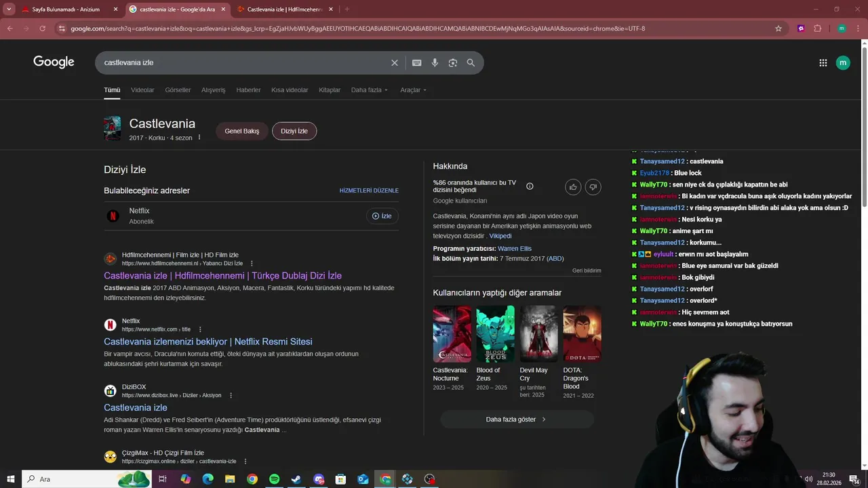
Task: Open Steam from the taskbar
Action: pyautogui.click(x=296, y=479)
